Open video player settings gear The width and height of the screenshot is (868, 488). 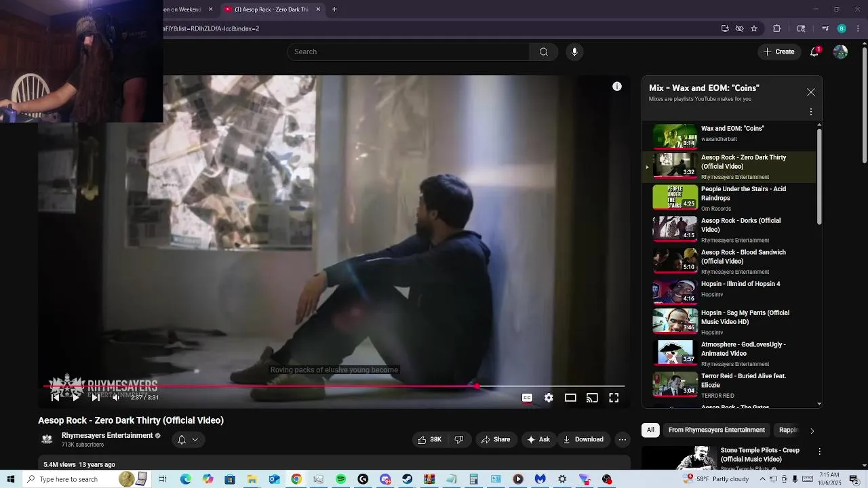click(549, 398)
